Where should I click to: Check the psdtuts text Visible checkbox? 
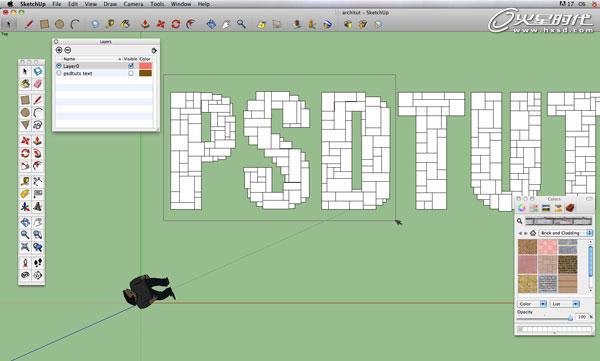(131, 73)
